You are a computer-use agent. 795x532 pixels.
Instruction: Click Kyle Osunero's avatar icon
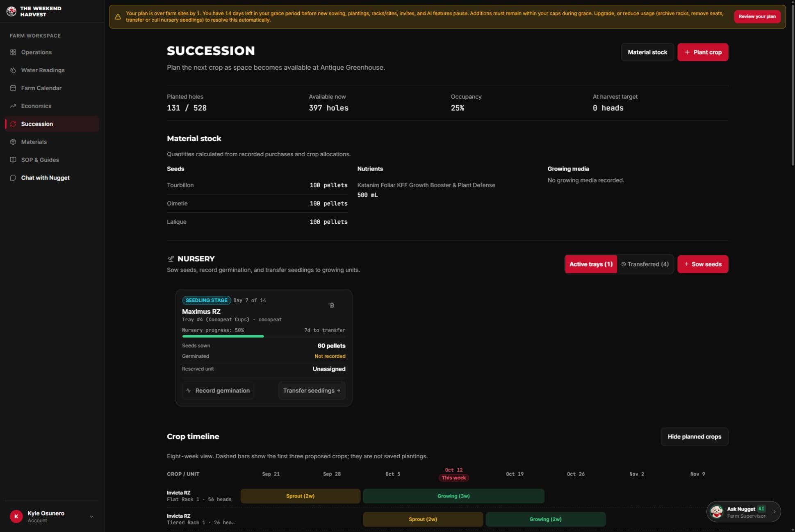point(16,516)
